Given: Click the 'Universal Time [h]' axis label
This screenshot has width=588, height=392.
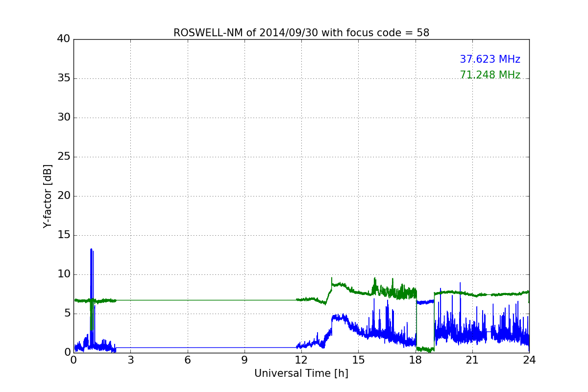Looking at the screenshot, I should pyautogui.click(x=301, y=373).
